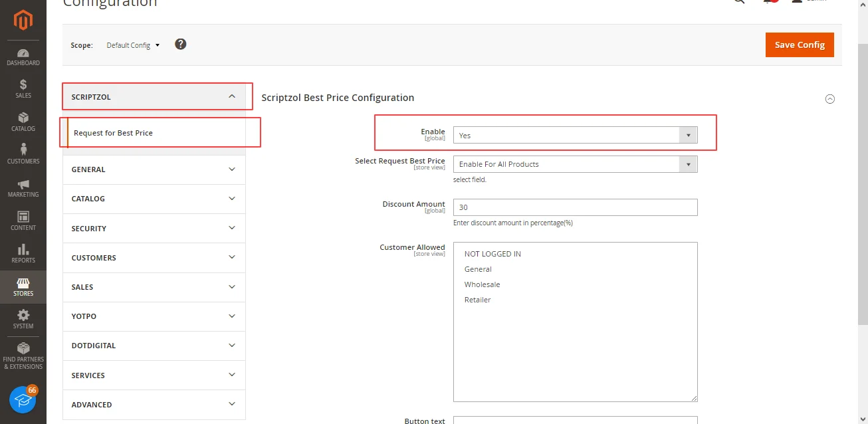The width and height of the screenshot is (868, 424).
Task: Expand the CUSTOMERS config section
Action: click(154, 258)
